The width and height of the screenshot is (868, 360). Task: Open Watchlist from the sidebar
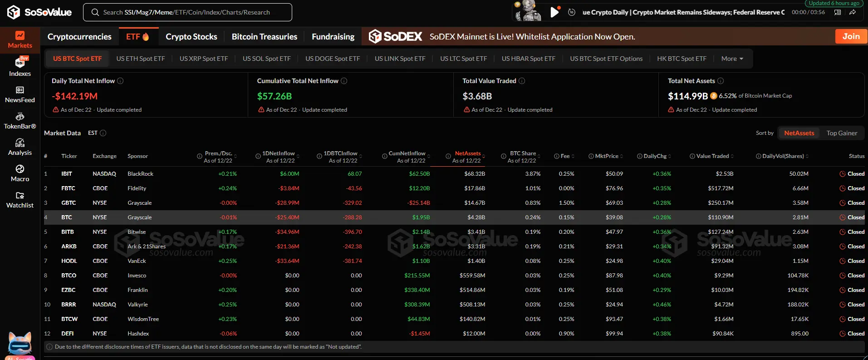20,200
